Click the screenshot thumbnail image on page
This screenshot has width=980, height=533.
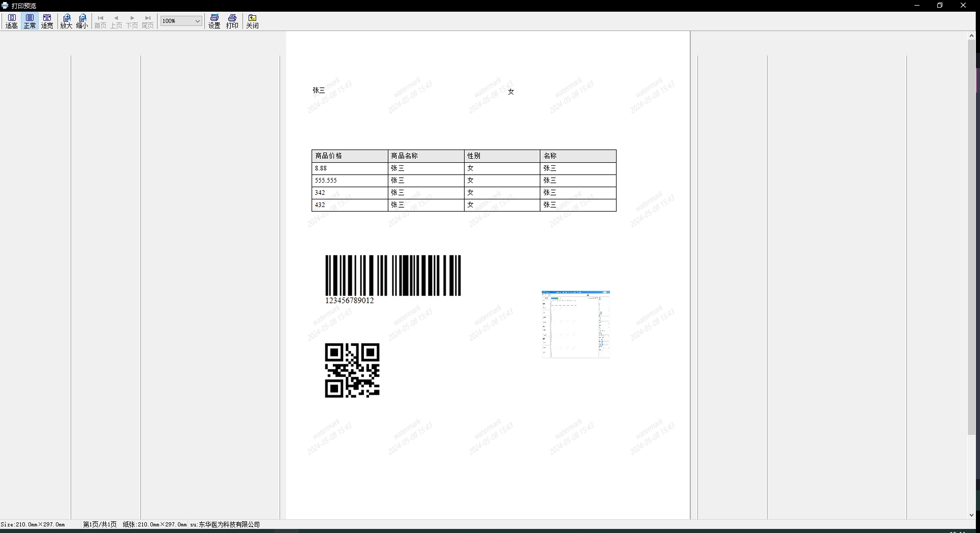[575, 324]
